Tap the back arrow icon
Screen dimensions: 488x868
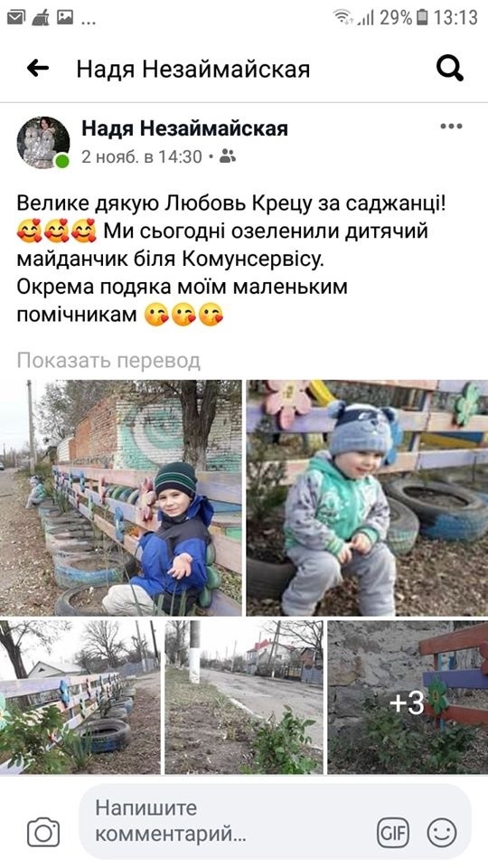coord(38,69)
